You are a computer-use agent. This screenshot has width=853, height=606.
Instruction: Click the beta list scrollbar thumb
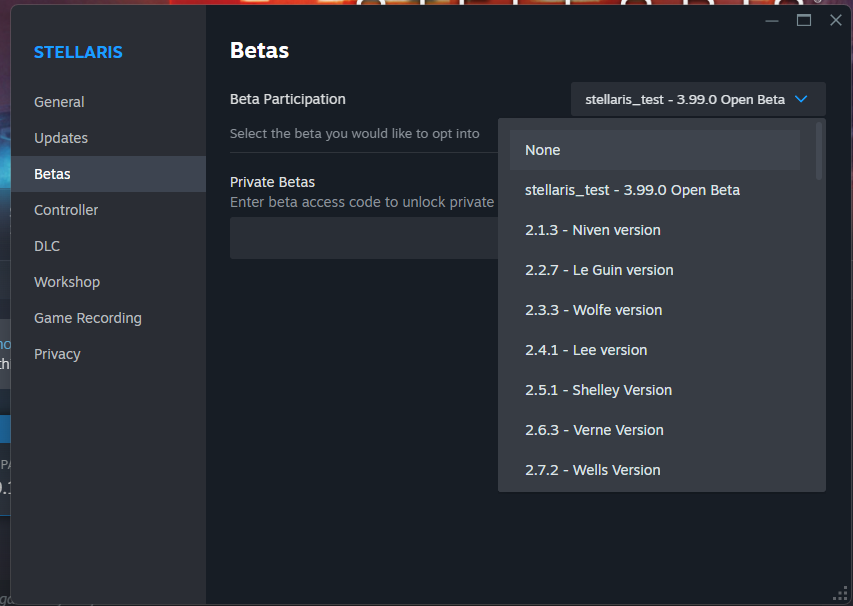coord(819,151)
